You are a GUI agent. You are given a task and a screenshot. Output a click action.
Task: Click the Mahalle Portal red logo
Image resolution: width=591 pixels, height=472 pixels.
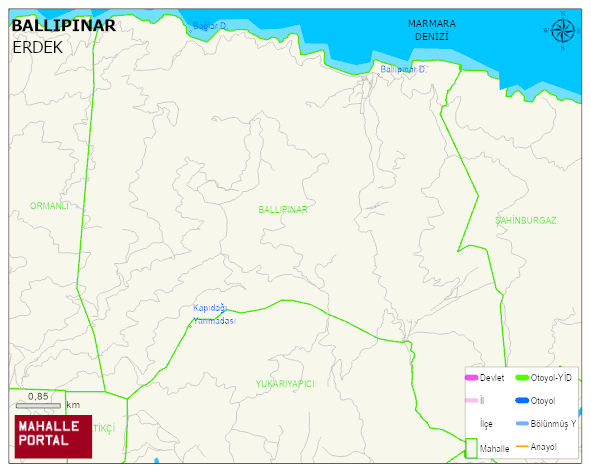coord(53,437)
